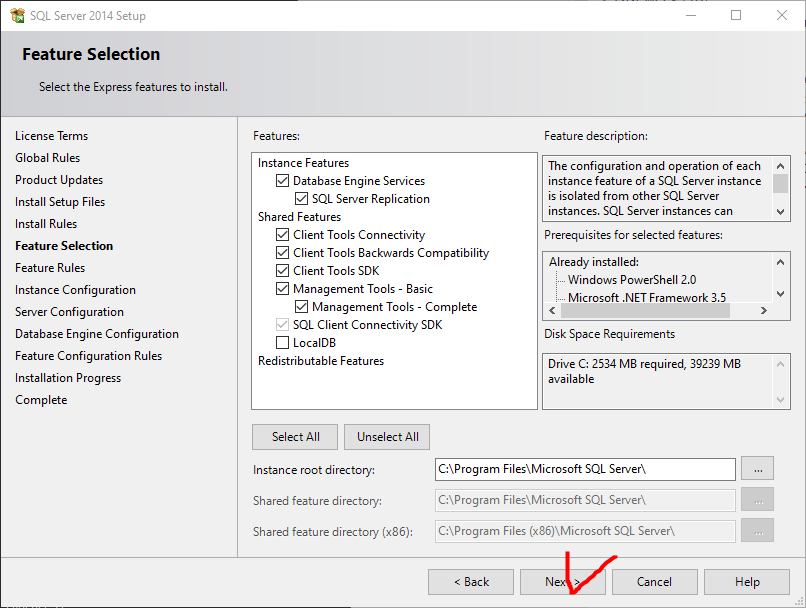Cancel the SQL Server setup

click(654, 582)
